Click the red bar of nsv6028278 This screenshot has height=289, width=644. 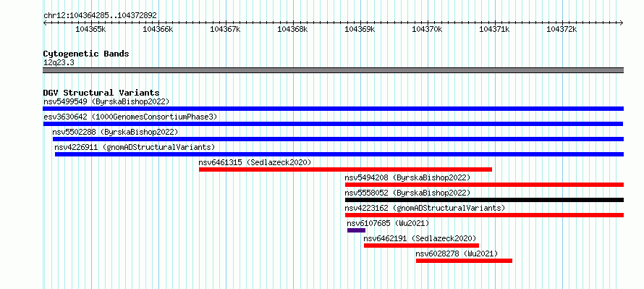[x=464, y=261]
